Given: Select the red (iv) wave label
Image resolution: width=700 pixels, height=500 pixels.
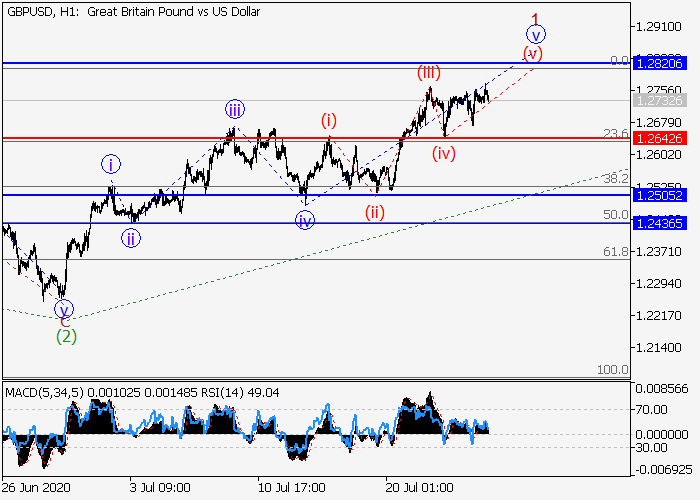Looking at the screenshot, I should click(x=444, y=153).
